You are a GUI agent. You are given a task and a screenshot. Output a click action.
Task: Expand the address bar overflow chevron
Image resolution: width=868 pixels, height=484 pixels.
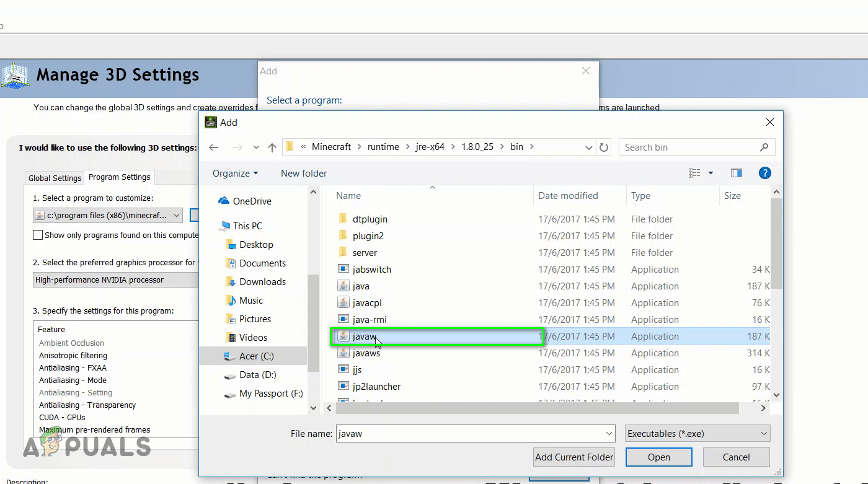pyautogui.click(x=303, y=147)
